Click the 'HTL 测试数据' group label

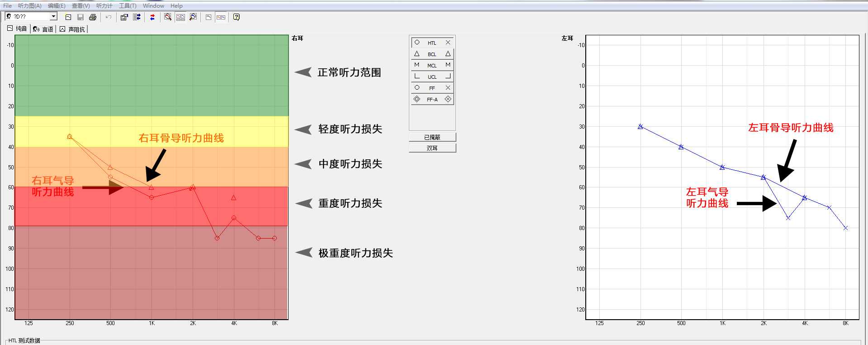25,341
